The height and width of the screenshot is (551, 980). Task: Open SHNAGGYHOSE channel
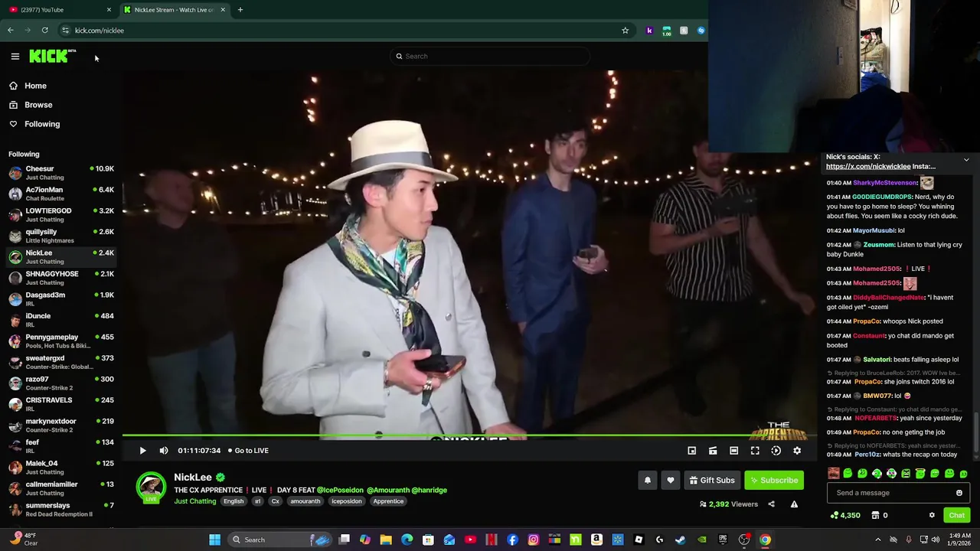[60, 278]
